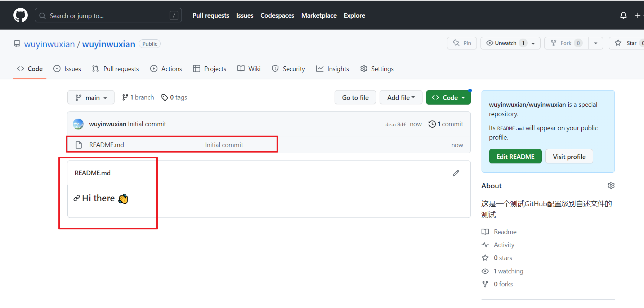
Task: Open the repository Pull requests tab
Action: (115, 69)
